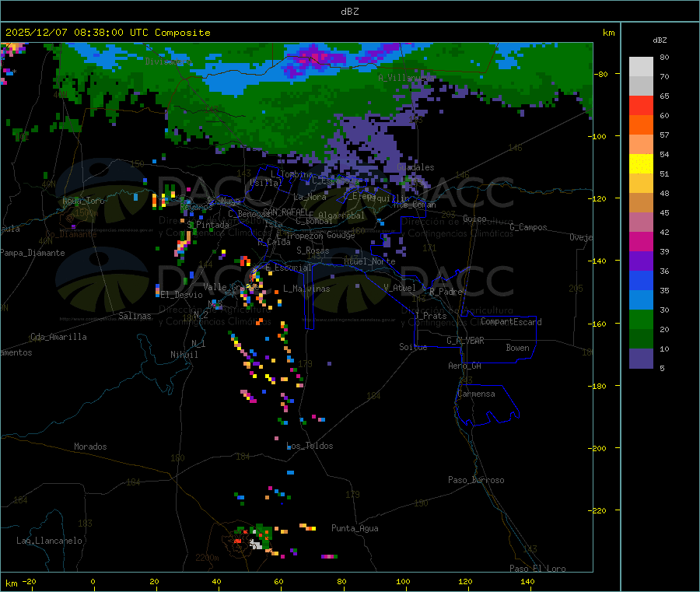The image size is (700, 592).
Task: Click the Paso_El_Loro map label
Action: pos(537,569)
